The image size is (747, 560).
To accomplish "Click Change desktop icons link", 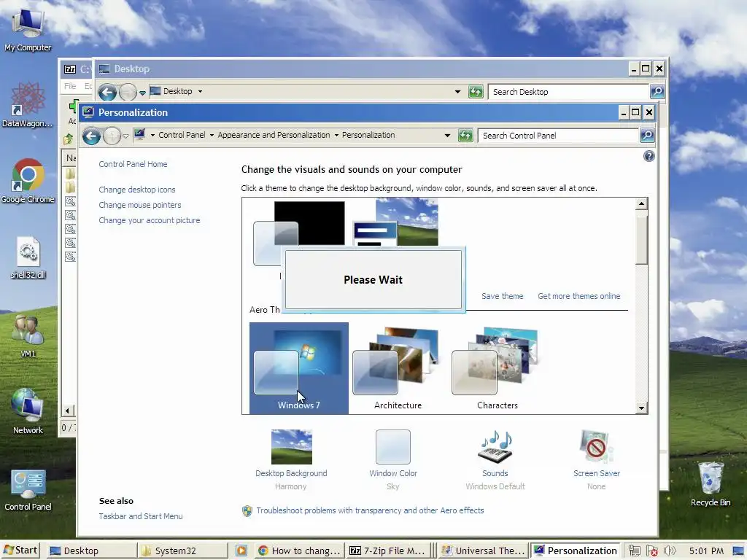I will pos(136,190).
